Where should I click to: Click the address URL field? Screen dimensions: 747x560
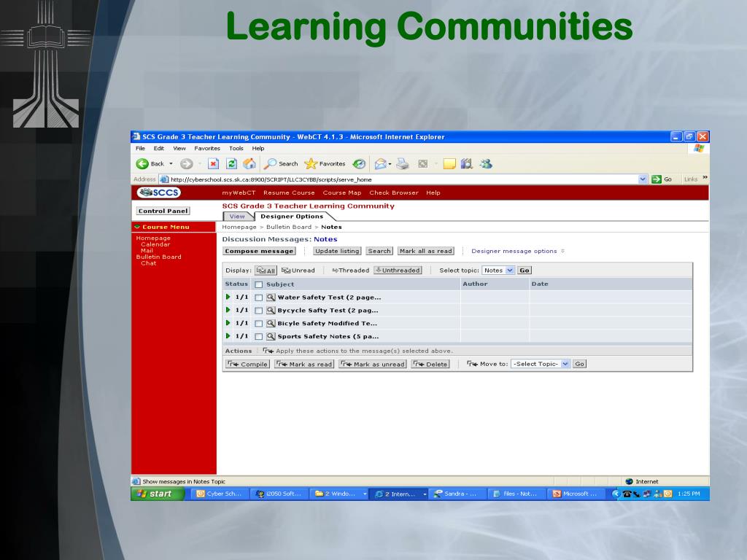(403, 179)
